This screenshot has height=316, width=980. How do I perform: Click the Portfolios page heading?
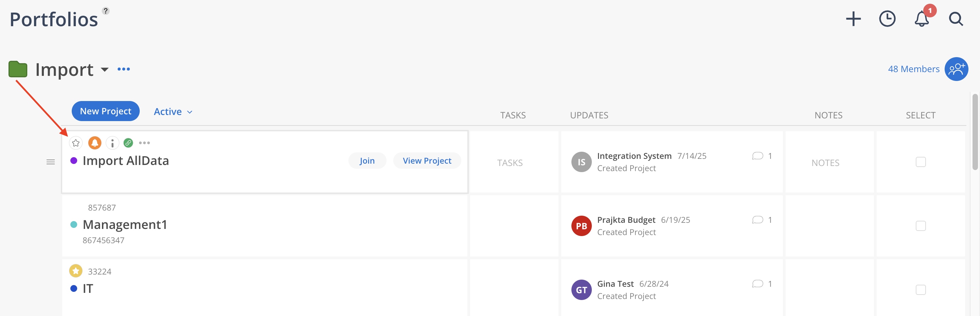(x=54, y=19)
